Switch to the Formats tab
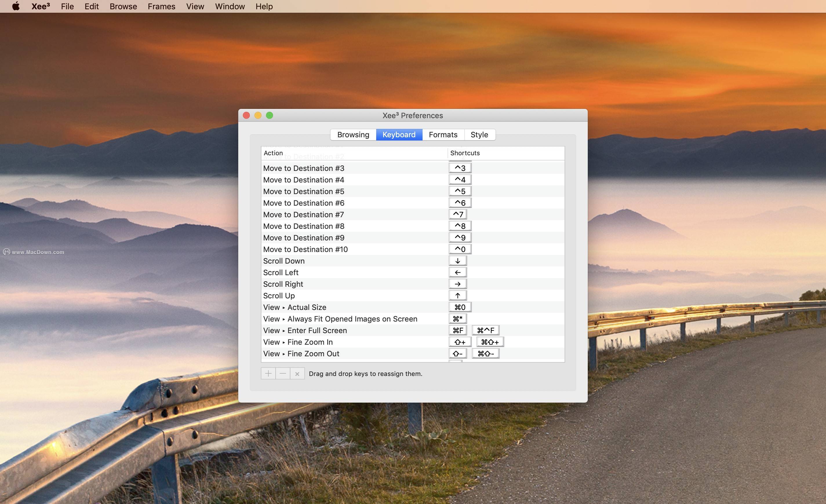This screenshot has width=826, height=504. tap(443, 134)
